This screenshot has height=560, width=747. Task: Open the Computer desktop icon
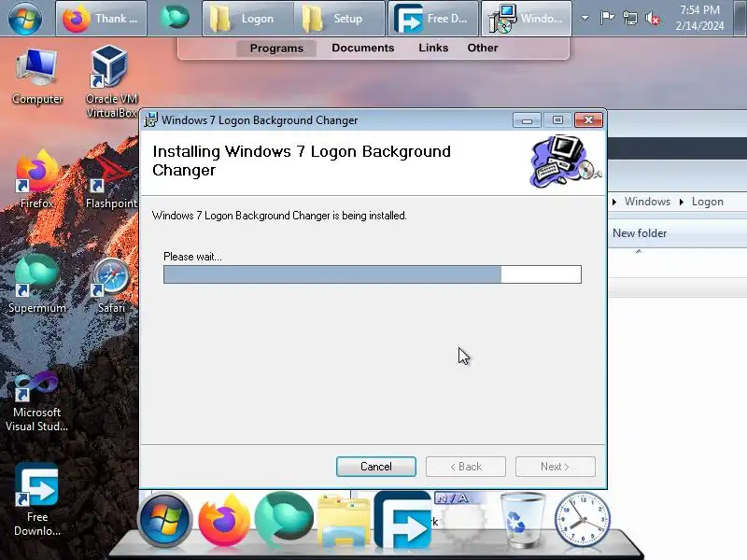(37, 77)
